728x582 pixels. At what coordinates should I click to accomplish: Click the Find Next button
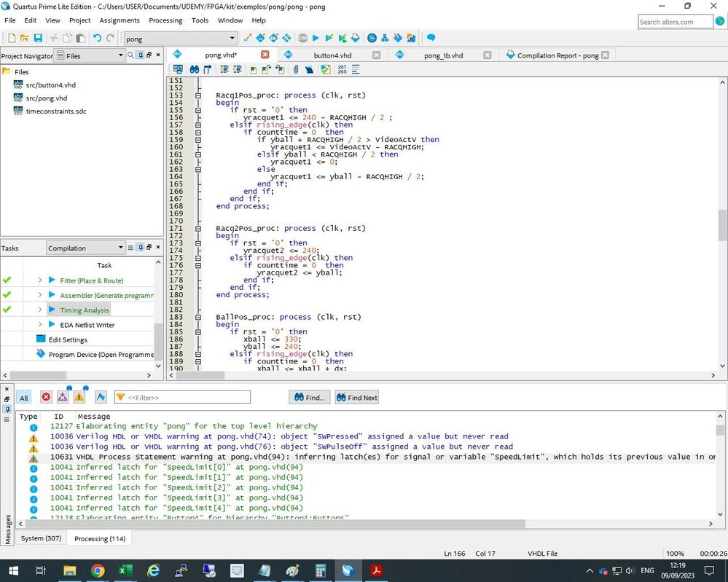point(357,398)
